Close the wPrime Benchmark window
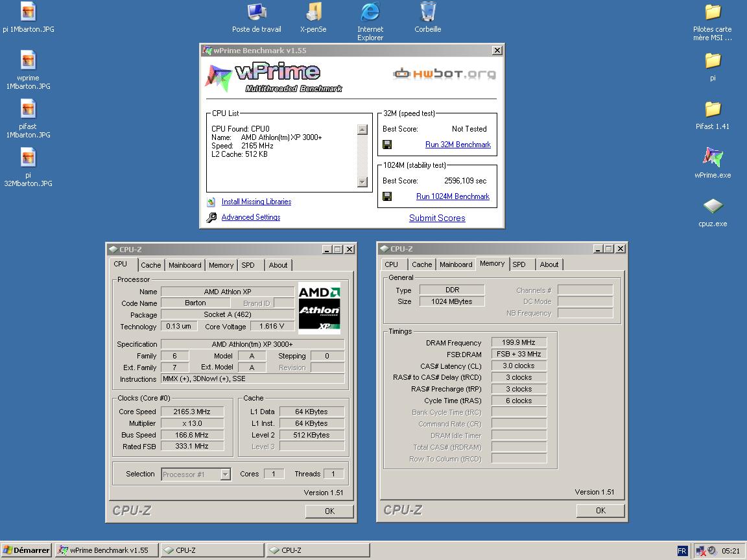Viewport: 747px width, 560px height. [497, 51]
